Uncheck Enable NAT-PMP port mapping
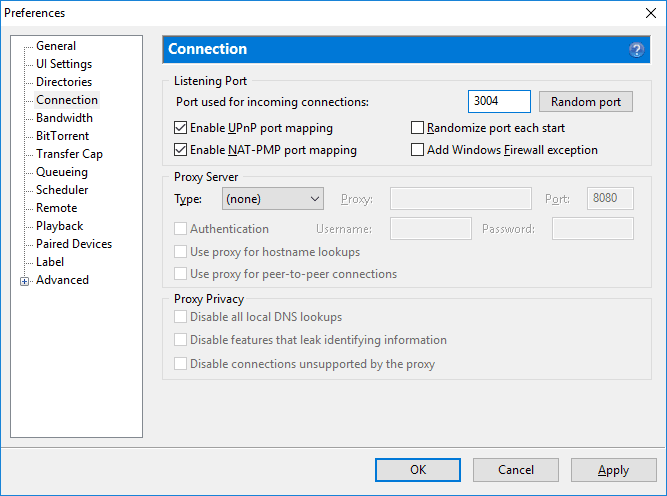667x496 pixels. pyautogui.click(x=181, y=150)
